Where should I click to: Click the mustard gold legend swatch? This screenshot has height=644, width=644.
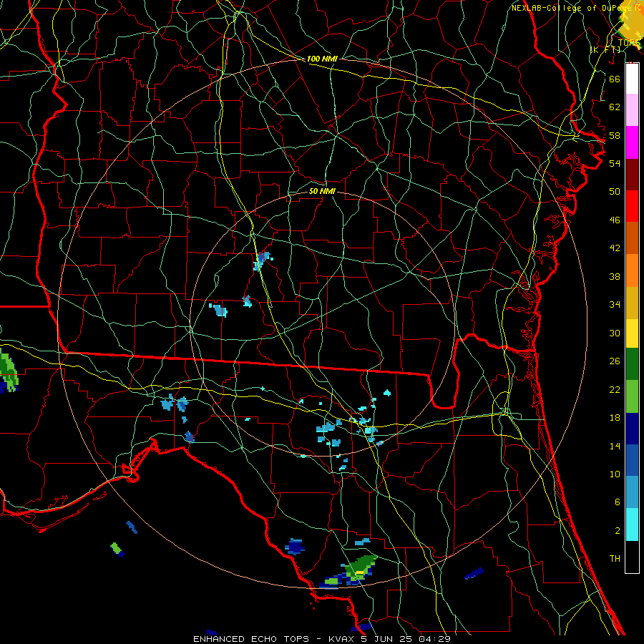632,303
